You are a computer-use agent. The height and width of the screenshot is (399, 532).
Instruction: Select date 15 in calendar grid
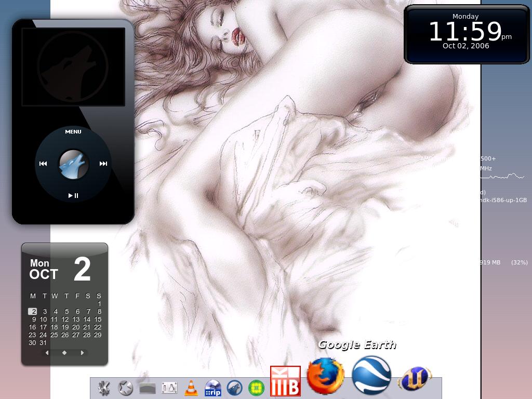tap(98, 320)
